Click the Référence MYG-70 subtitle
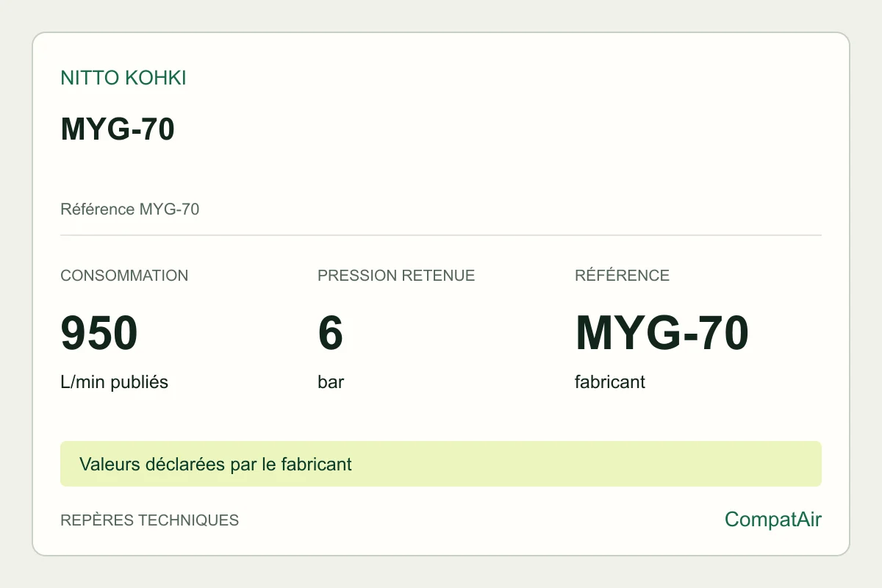The height and width of the screenshot is (588, 882). pos(130,209)
